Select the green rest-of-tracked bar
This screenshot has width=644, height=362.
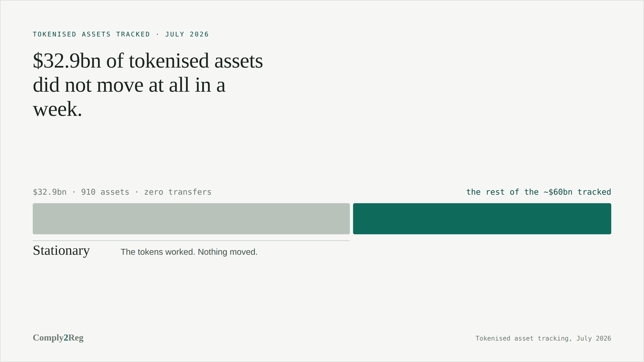[x=482, y=219]
